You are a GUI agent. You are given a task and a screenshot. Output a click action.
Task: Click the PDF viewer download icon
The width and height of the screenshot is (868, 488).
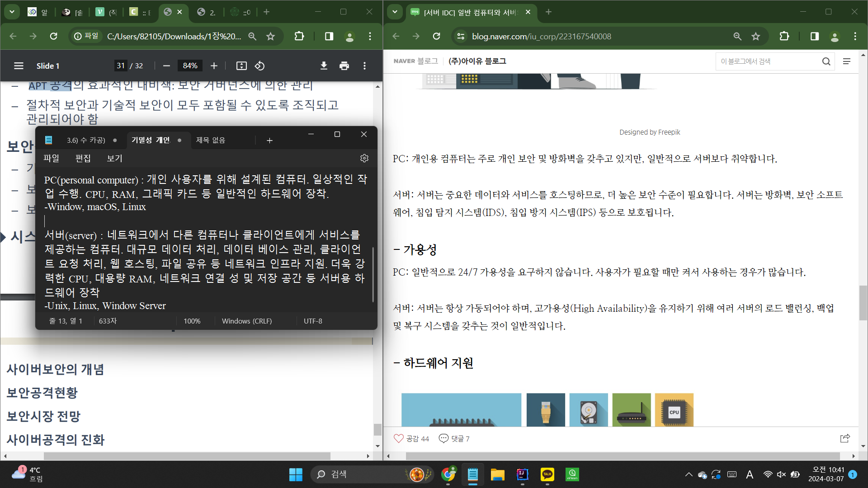tap(324, 66)
